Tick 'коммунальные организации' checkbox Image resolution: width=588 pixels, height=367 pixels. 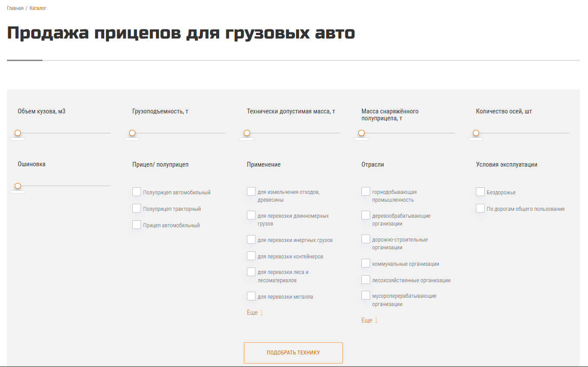[x=366, y=263]
